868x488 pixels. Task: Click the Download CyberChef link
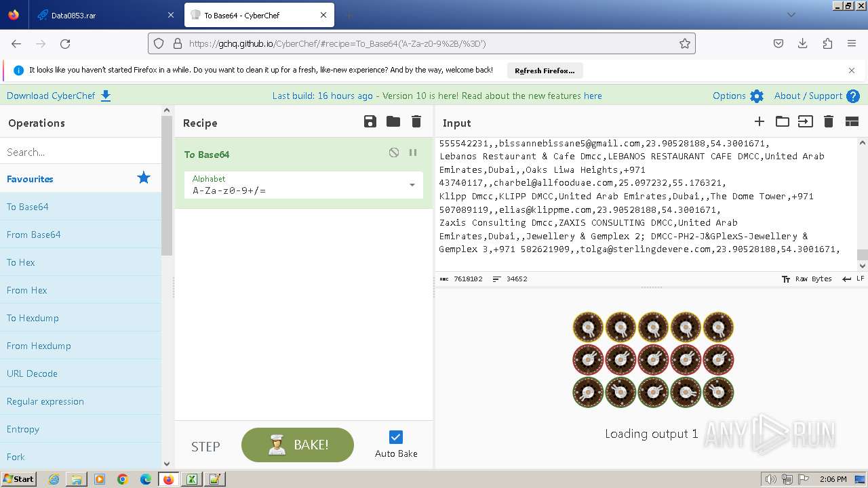(59, 96)
